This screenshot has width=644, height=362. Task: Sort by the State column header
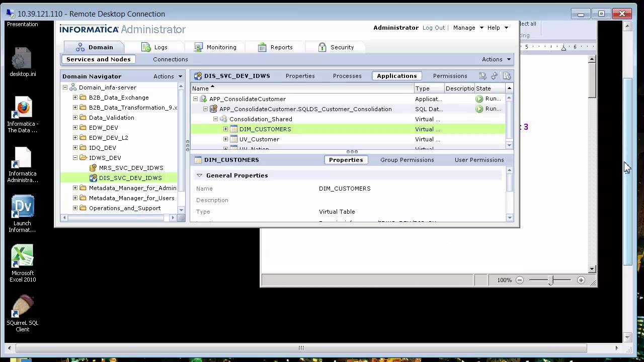(490, 88)
